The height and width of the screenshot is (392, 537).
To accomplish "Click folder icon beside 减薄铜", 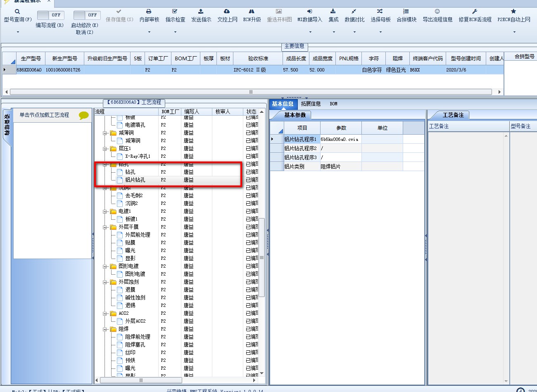I will pyautogui.click(x=113, y=133).
